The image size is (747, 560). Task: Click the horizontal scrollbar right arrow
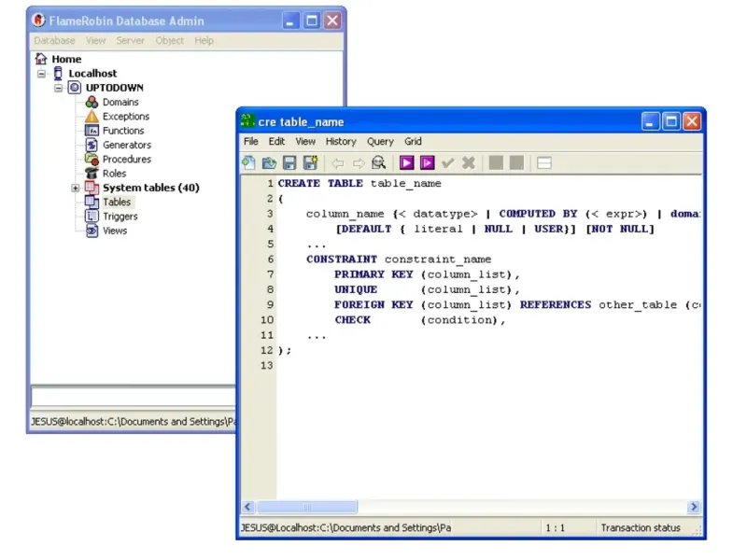point(694,507)
